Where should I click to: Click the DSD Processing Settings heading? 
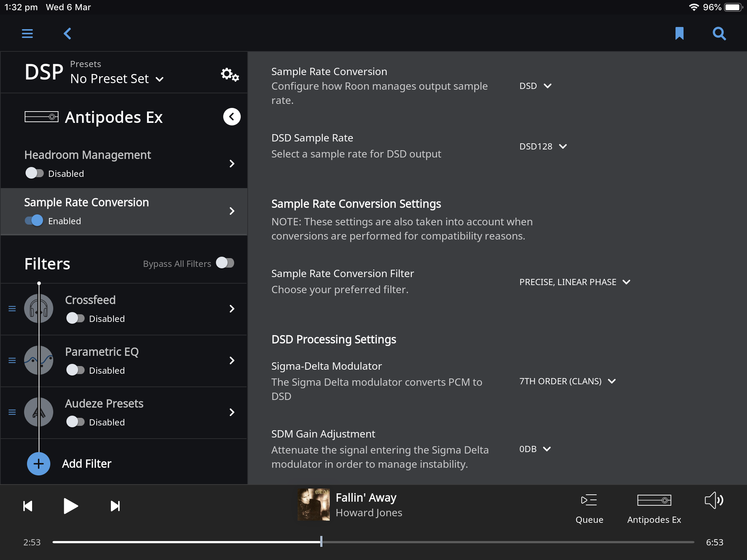pos(334,339)
